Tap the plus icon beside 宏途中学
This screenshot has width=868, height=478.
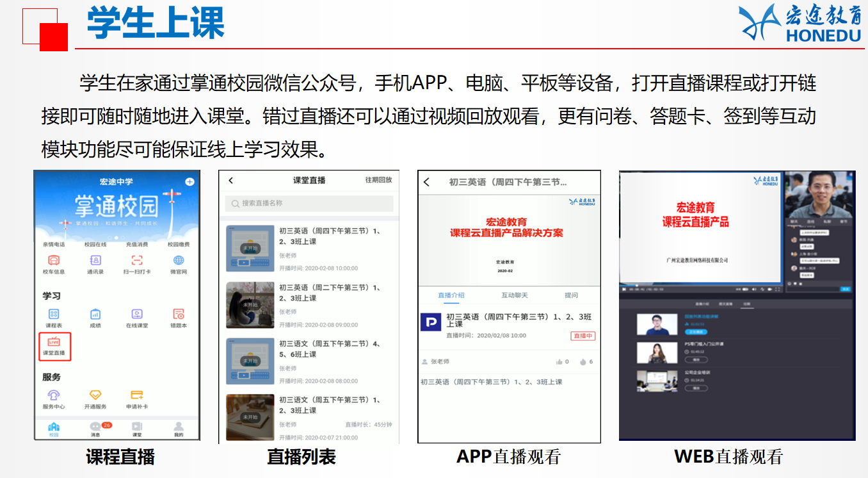[189, 182]
